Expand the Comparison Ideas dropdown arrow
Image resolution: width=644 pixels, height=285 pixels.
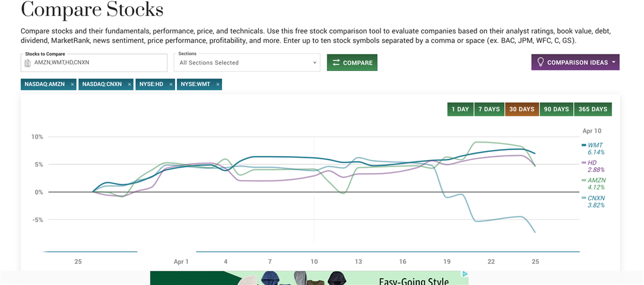tap(614, 62)
